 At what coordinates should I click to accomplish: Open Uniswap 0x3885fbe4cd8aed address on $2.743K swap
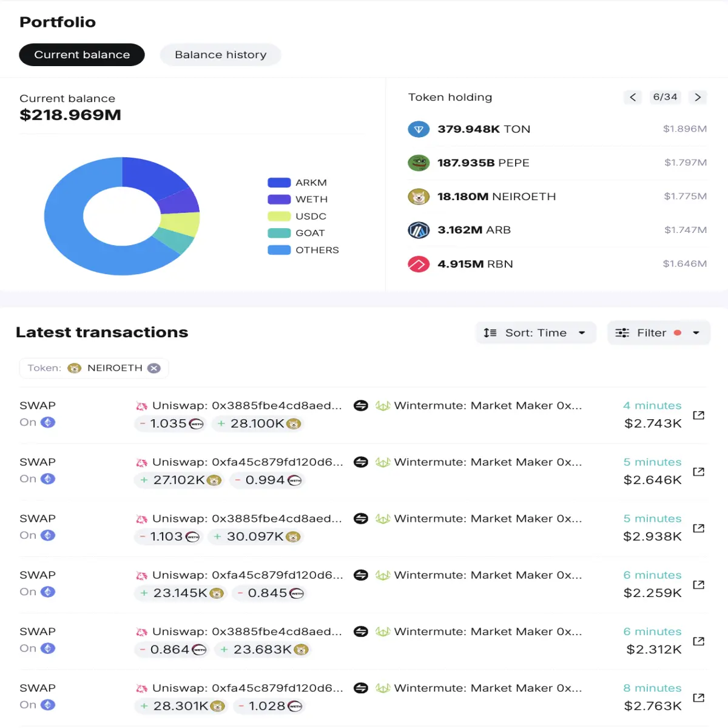coord(247,405)
